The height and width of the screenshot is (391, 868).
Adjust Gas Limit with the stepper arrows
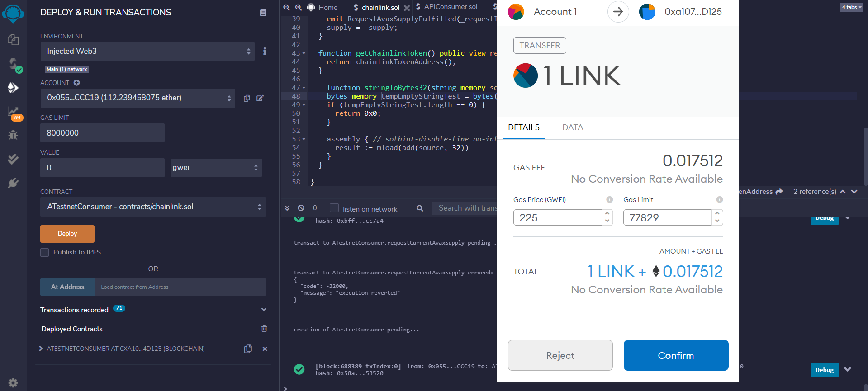coord(717,217)
